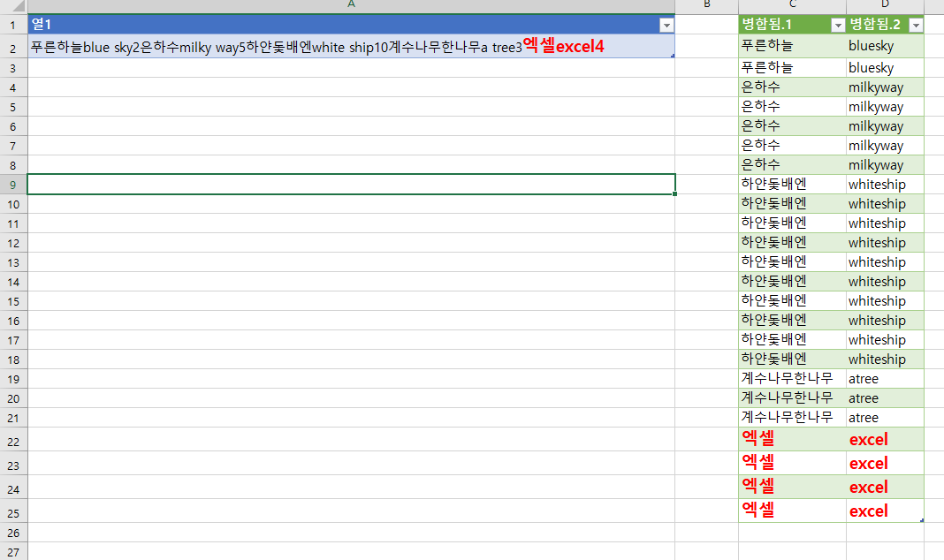944x560 pixels.
Task: Select the row 22 header
Action: click(13, 440)
